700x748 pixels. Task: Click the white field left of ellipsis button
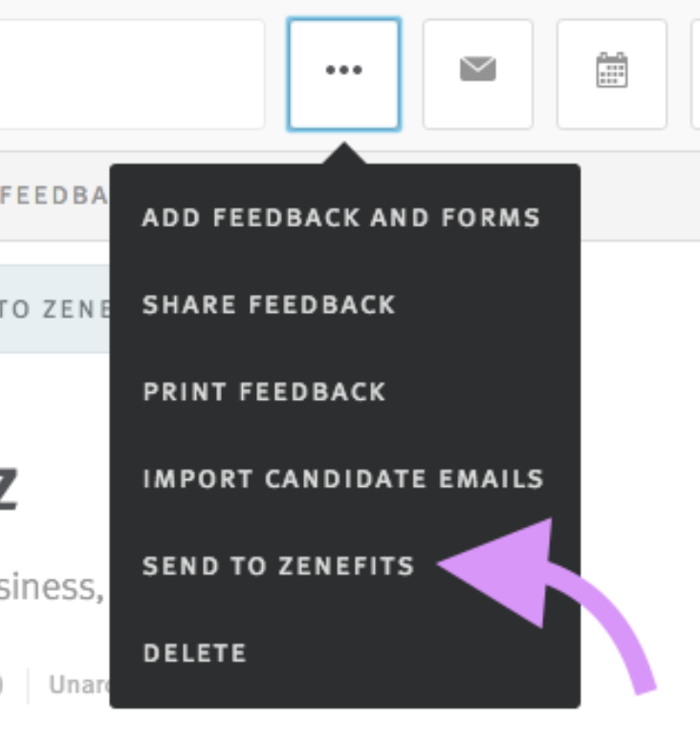click(x=132, y=73)
